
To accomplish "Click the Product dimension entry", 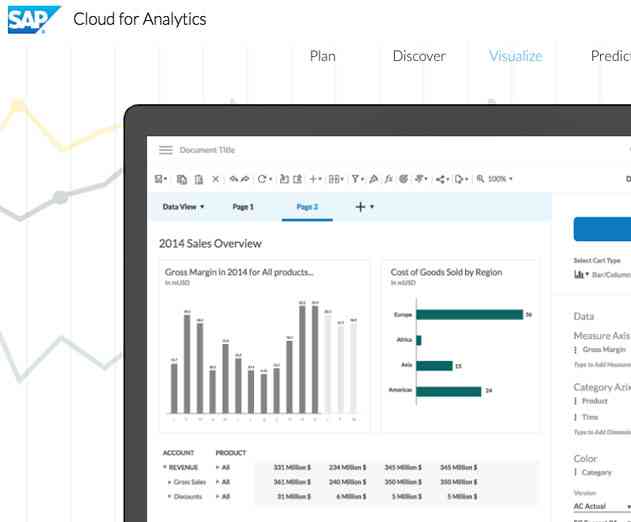I will pyautogui.click(x=595, y=401).
